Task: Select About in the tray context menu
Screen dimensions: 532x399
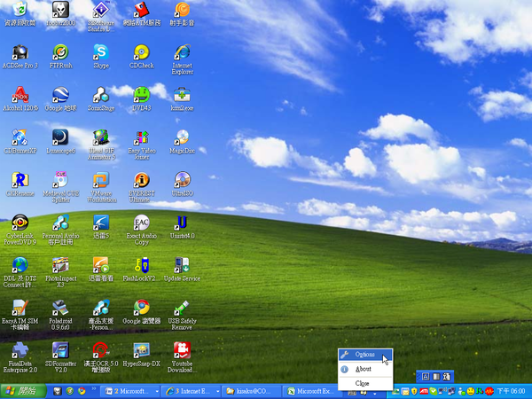Action: pyautogui.click(x=365, y=369)
